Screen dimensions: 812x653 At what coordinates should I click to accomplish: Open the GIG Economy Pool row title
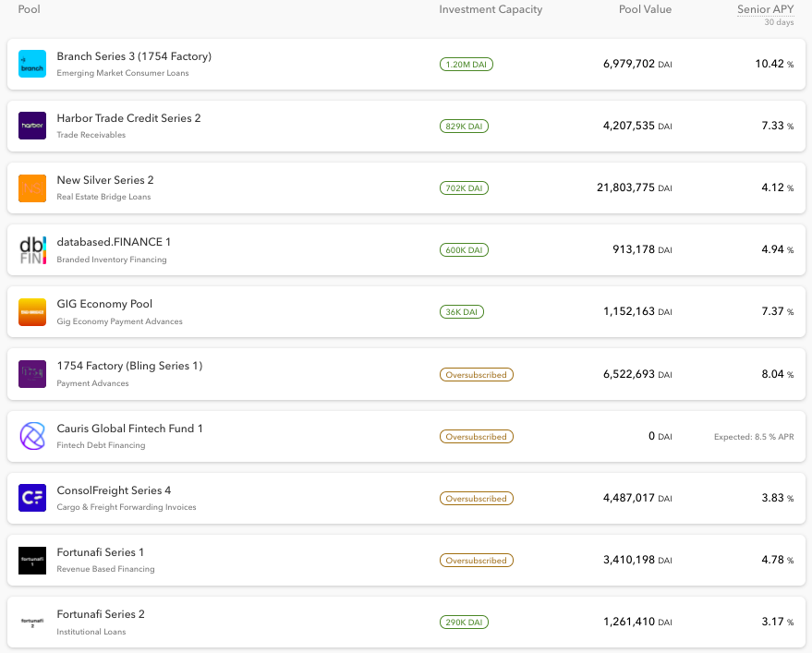click(104, 304)
